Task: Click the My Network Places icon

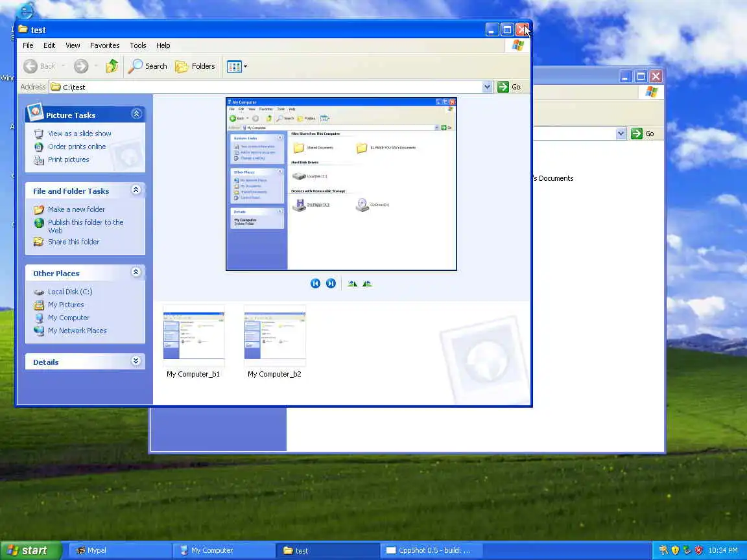Action: tap(39, 331)
